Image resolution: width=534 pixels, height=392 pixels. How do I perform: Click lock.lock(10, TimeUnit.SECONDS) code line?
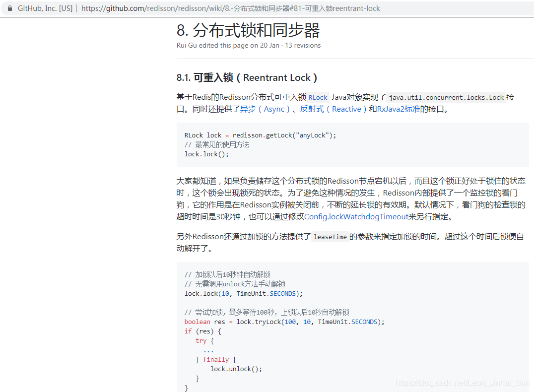pos(244,294)
